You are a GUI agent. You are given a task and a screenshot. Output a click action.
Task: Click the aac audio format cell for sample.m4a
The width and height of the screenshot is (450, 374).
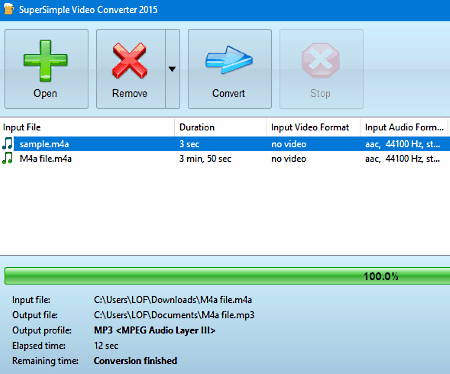pyautogui.click(x=403, y=144)
